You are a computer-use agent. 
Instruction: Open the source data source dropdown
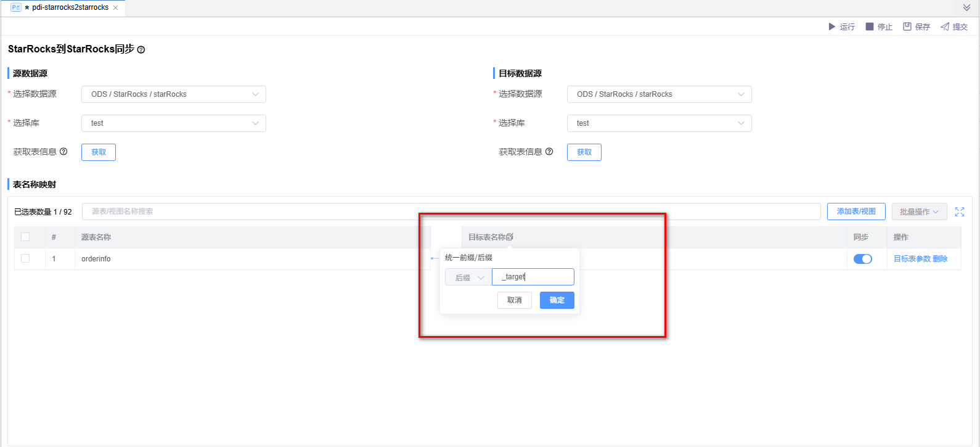[x=173, y=94]
